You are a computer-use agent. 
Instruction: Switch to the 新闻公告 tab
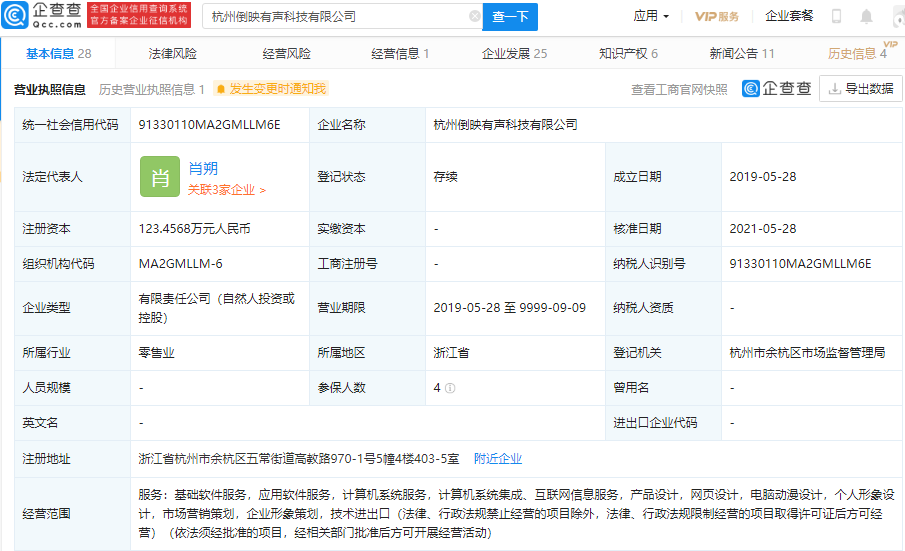pos(742,54)
